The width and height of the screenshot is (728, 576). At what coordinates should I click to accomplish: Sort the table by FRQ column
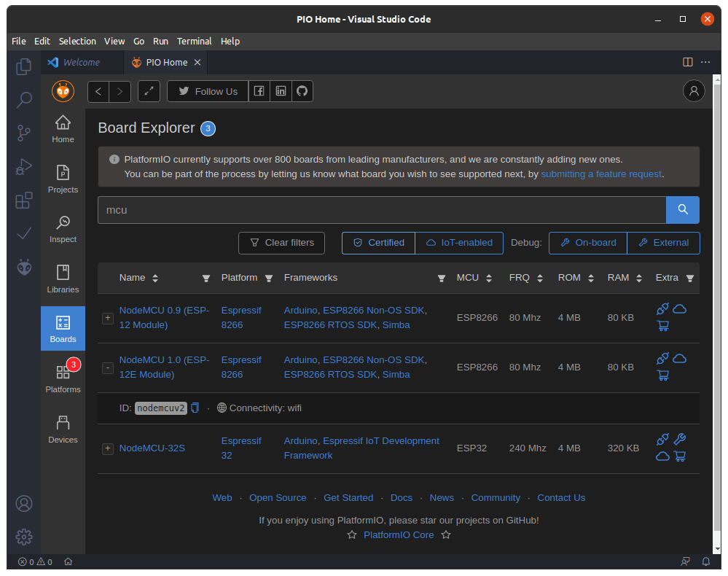click(x=540, y=279)
